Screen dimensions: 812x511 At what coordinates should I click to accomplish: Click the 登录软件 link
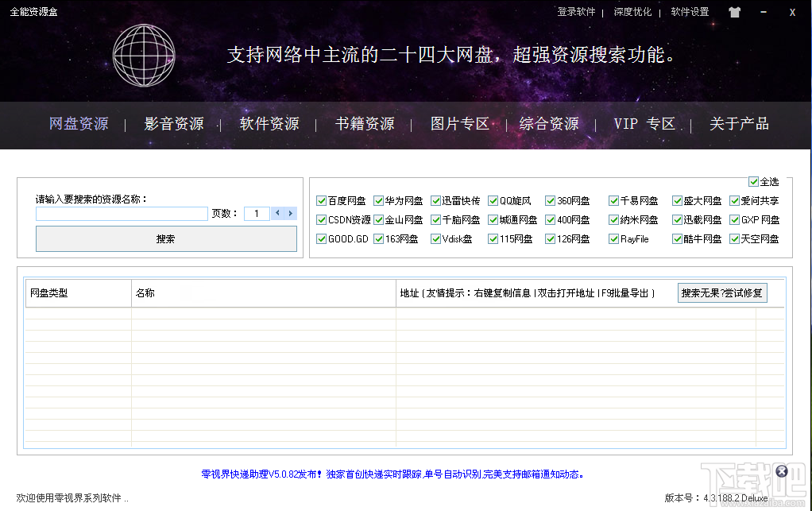click(x=576, y=12)
